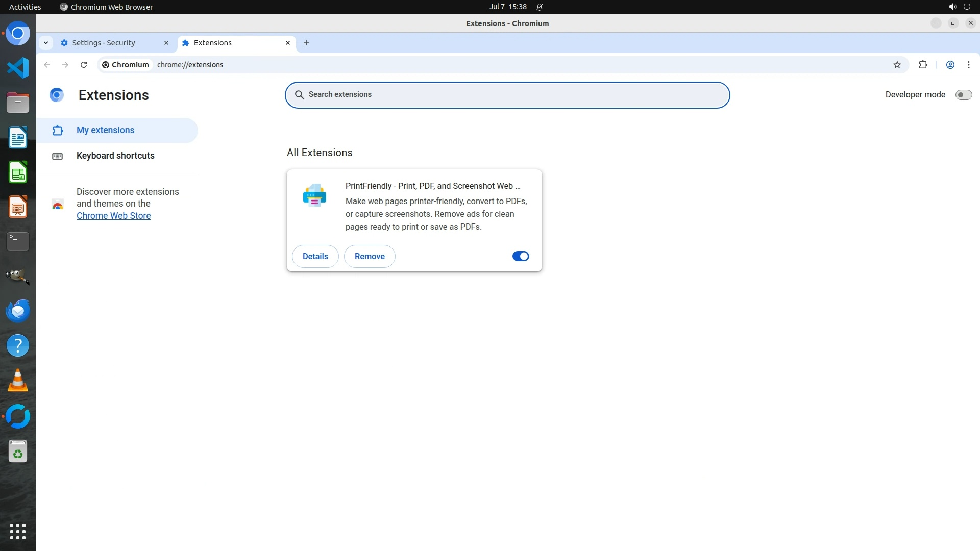Screen dimensions: 980x551
Task: Select Keyboard shortcuts in sidebar
Action: pos(115,156)
